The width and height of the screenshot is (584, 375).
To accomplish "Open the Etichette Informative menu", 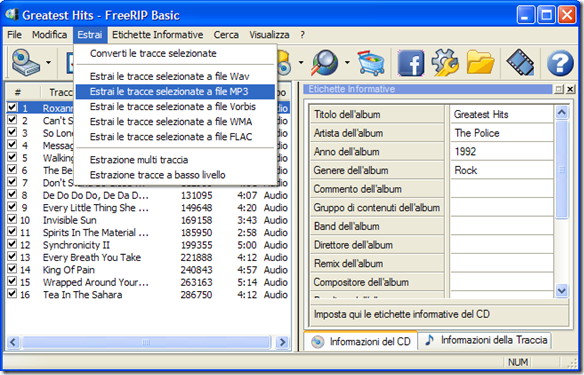I will (158, 35).
